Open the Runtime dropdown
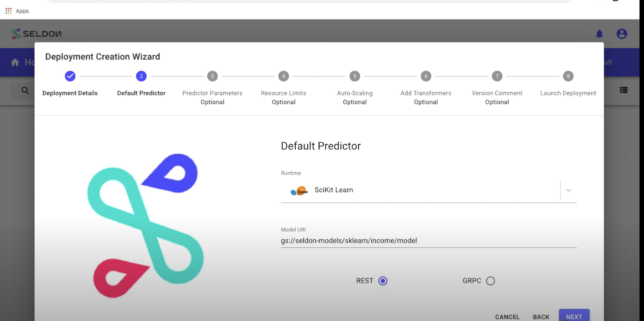This screenshot has height=321, width=644. 568,190
